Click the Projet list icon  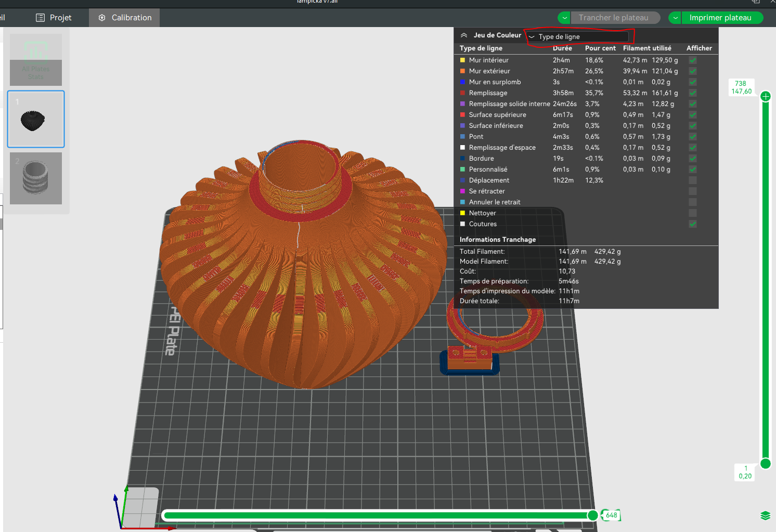click(40, 18)
